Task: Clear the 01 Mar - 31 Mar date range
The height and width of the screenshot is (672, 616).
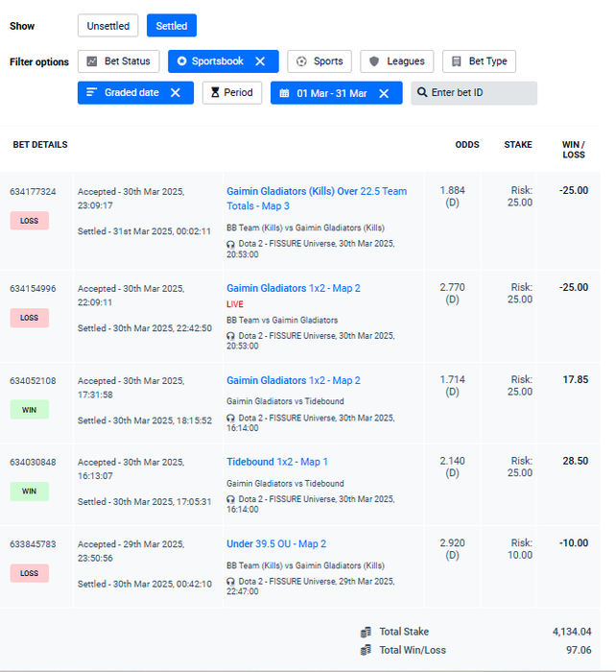Action: click(x=384, y=93)
